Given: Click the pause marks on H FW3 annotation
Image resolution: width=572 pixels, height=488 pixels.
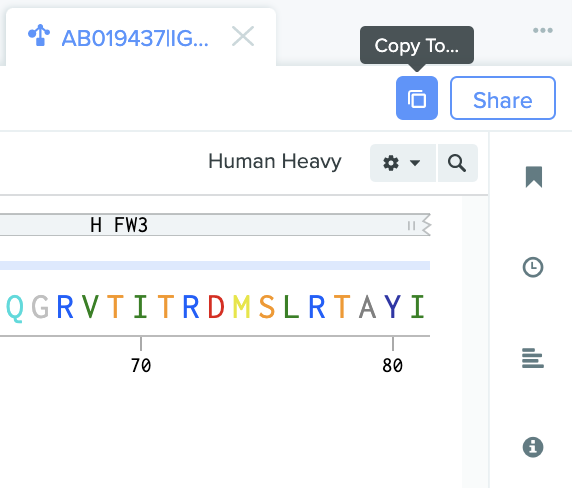Looking at the screenshot, I should click(411, 226).
